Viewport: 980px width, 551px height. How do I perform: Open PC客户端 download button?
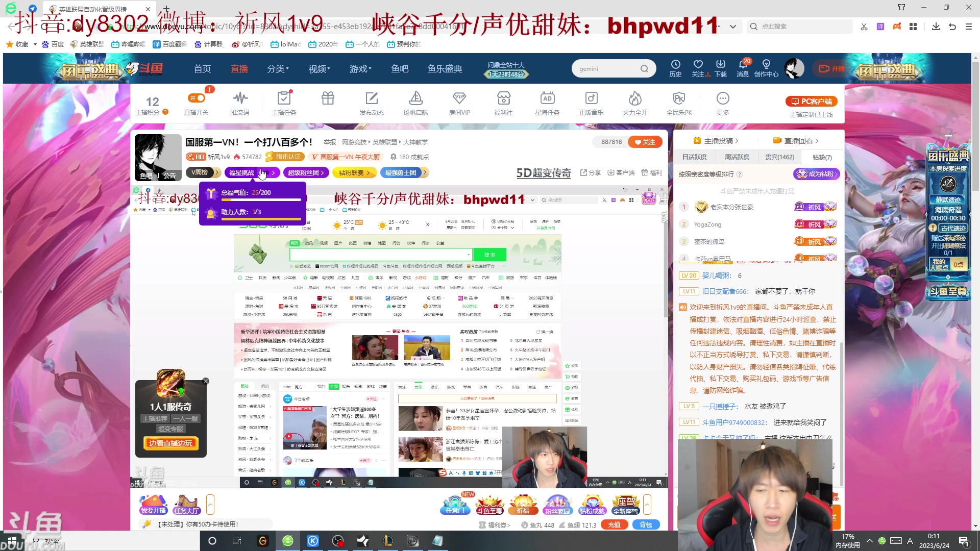pyautogui.click(x=811, y=102)
